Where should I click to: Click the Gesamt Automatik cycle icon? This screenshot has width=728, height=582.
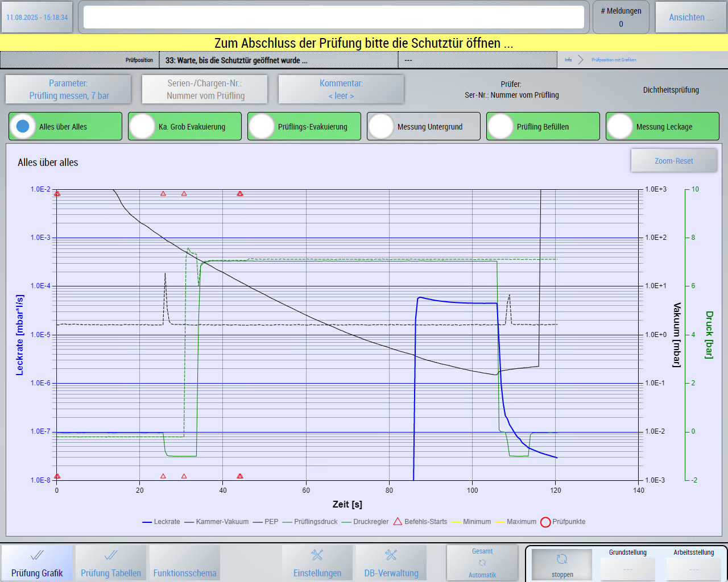point(482,563)
